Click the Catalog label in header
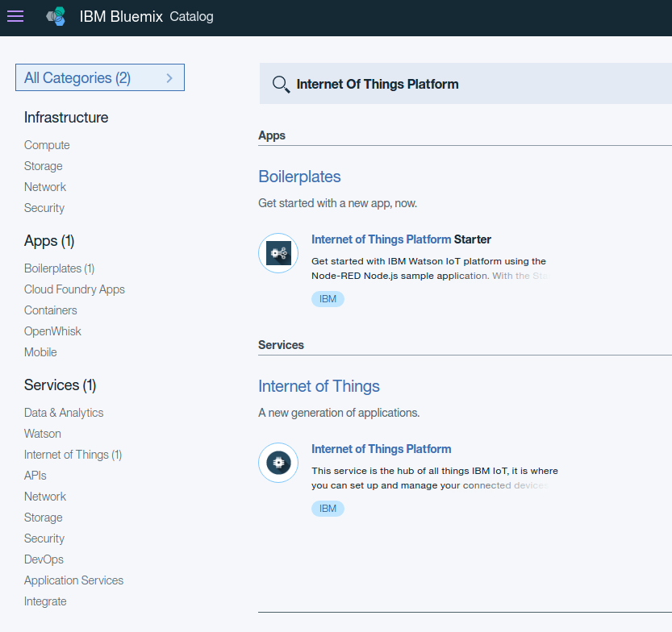This screenshot has height=632, width=672. click(x=191, y=16)
